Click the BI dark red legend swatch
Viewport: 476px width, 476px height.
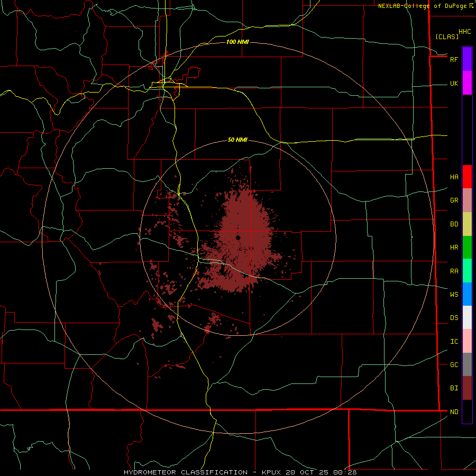(467, 388)
